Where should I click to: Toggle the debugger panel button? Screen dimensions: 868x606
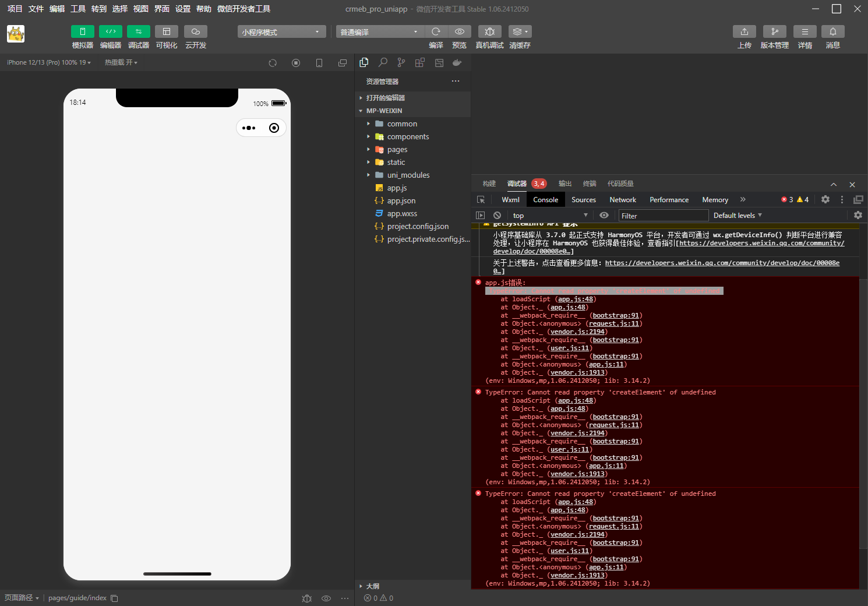(138, 31)
